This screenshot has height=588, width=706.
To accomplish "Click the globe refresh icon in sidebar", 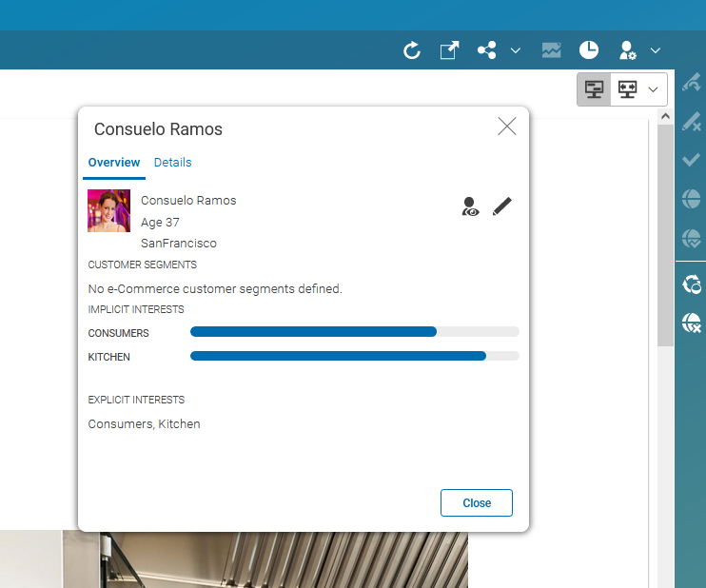I will point(691,284).
